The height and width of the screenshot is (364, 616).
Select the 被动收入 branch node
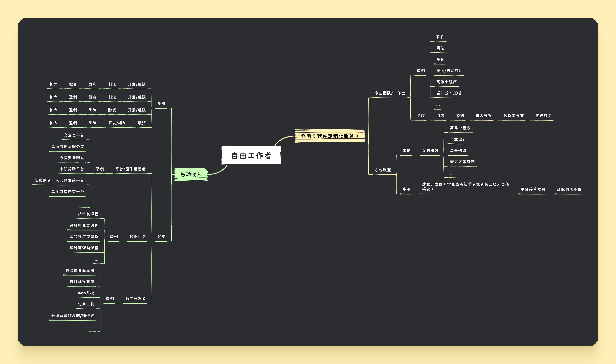pos(191,174)
